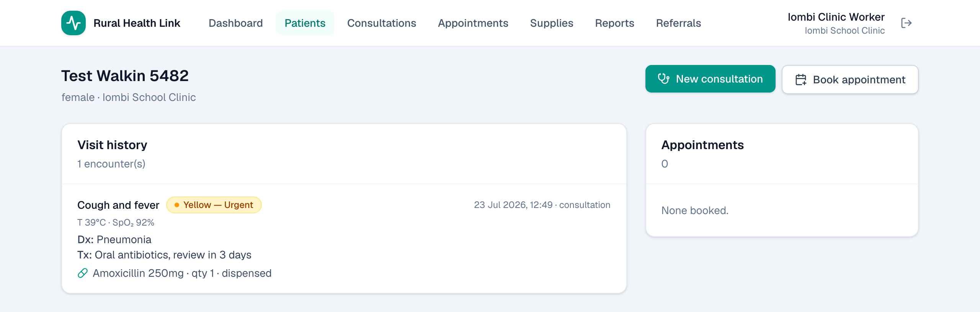Image resolution: width=980 pixels, height=312 pixels.
Task: Select the Patients tab
Action: [x=305, y=23]
